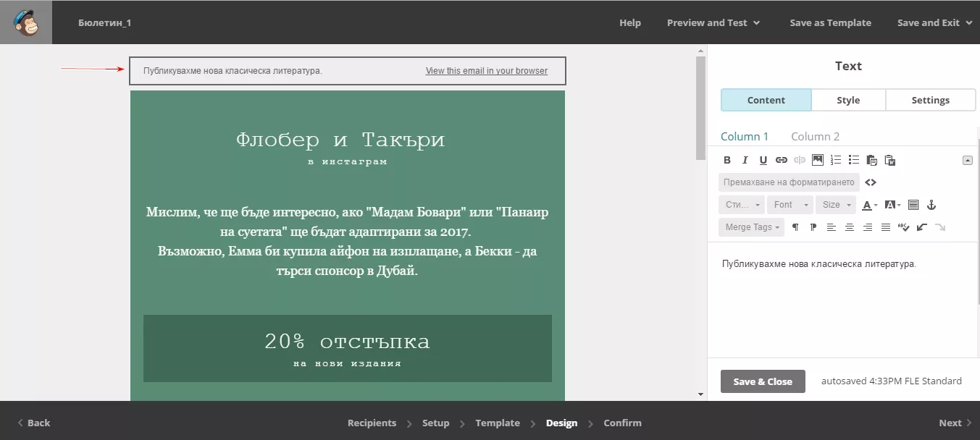Open the background color picker
Screen dimensions: 980x440
click(892, 205)
